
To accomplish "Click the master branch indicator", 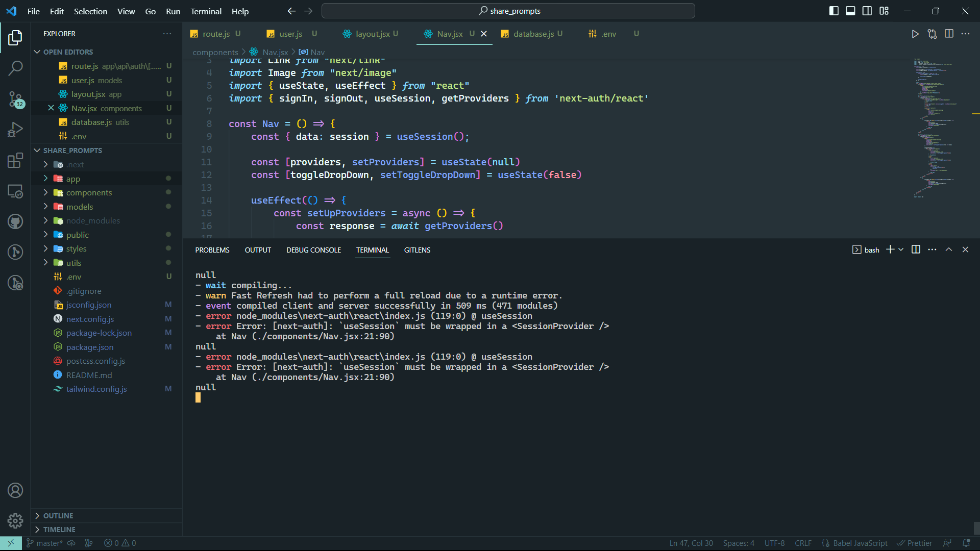I will click(46, 543).
